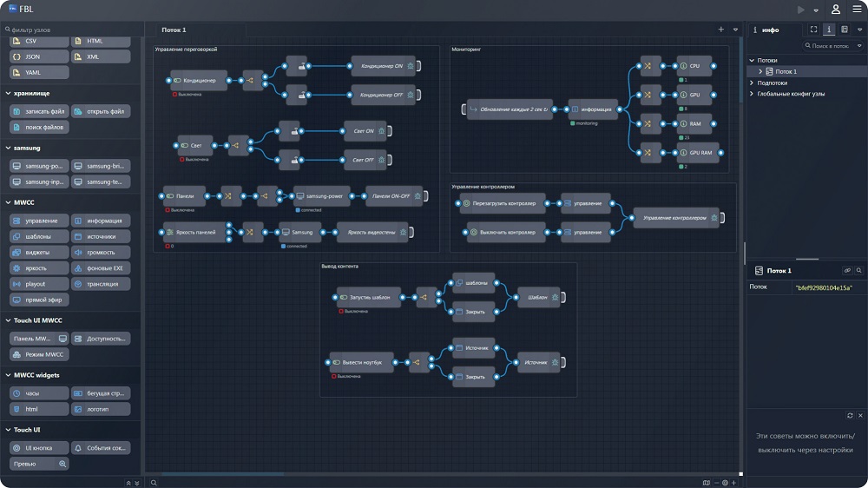
Task: Open the hamburger main menu
Action: (856, 10)
